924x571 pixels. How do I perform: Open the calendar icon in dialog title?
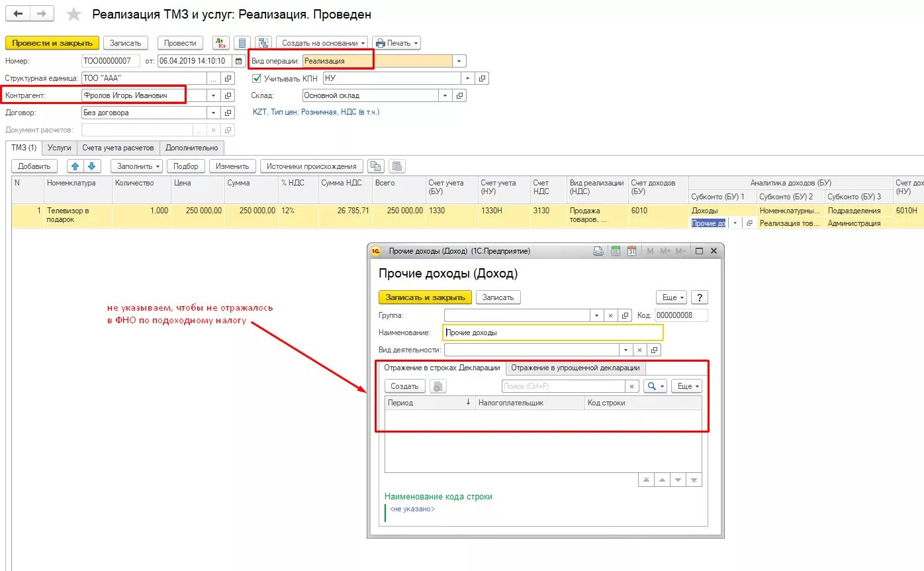631,251
